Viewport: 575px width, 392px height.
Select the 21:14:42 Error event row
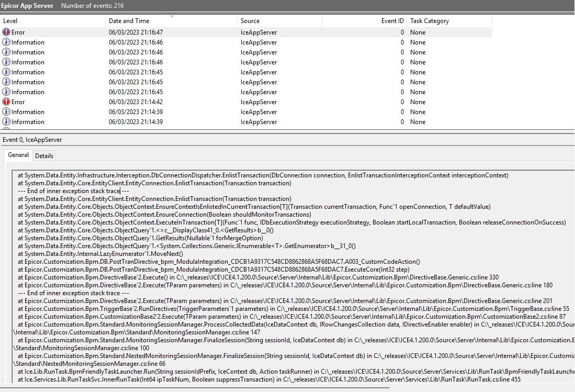(x=157, y=102)
